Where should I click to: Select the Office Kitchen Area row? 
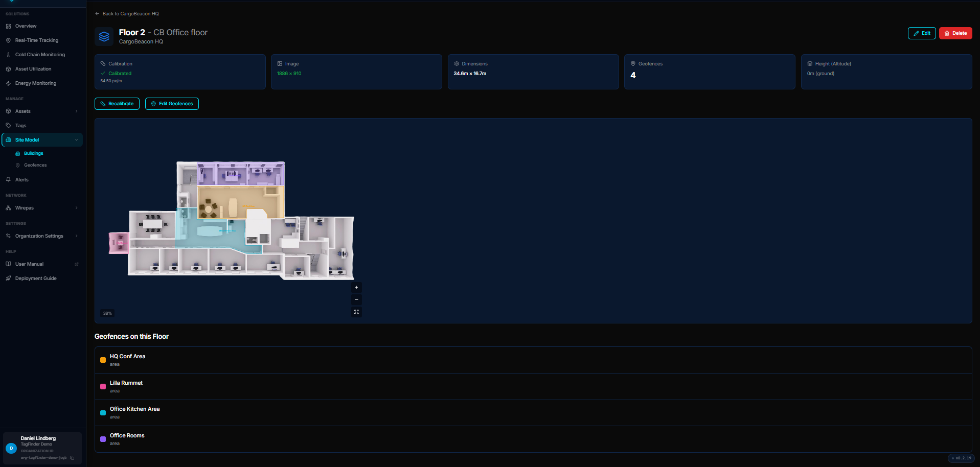coord(533,413)
